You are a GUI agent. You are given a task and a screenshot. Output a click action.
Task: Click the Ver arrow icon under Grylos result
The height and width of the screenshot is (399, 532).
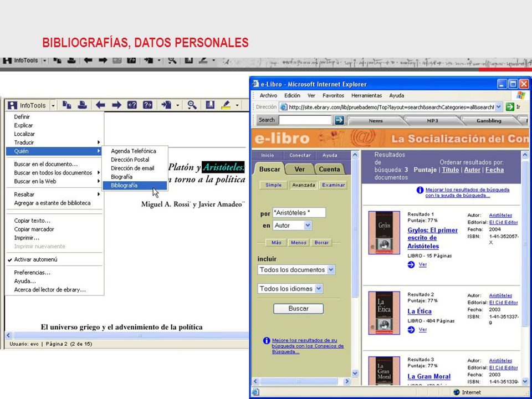click(411, 265)
